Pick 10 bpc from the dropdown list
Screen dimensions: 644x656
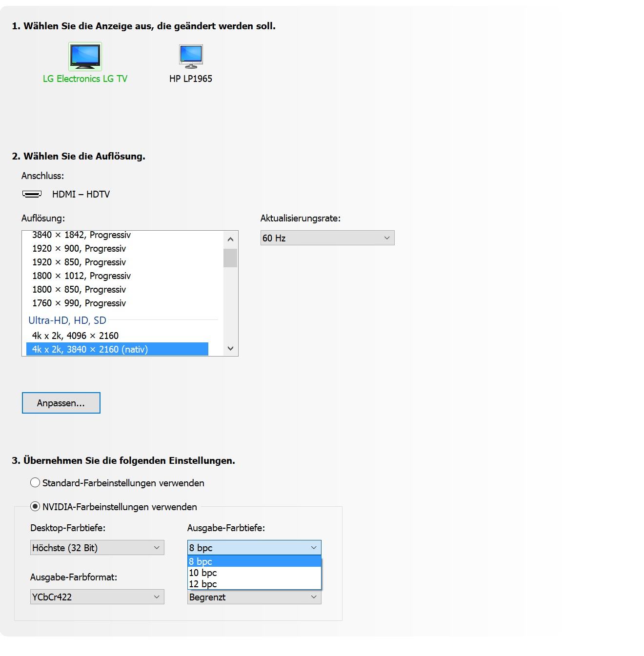pos(254,573)
